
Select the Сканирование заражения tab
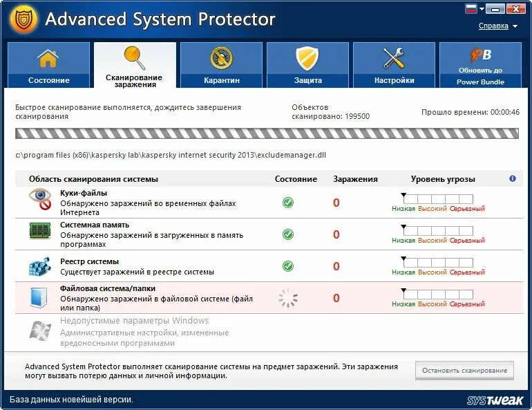[x=135, y=65]
